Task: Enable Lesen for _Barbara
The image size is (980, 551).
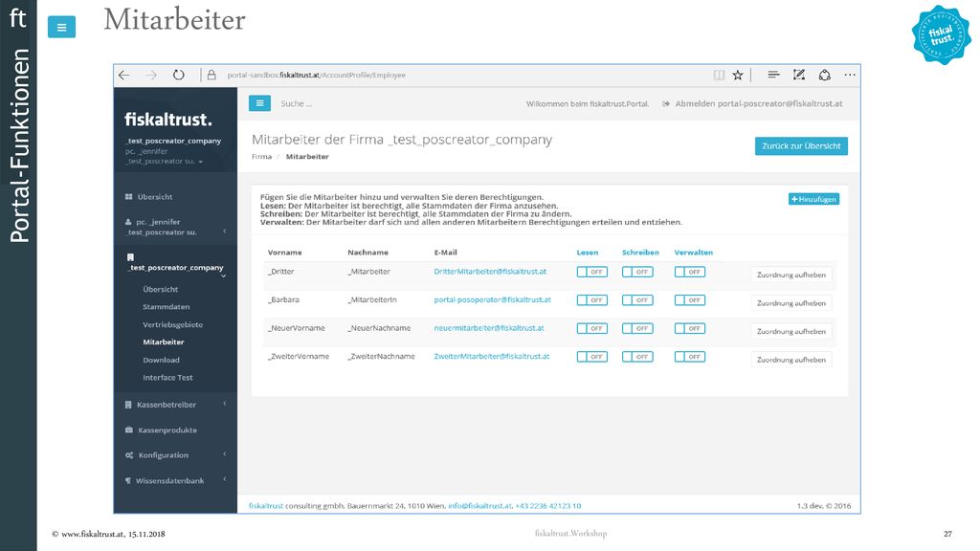Action: (591, 299)
